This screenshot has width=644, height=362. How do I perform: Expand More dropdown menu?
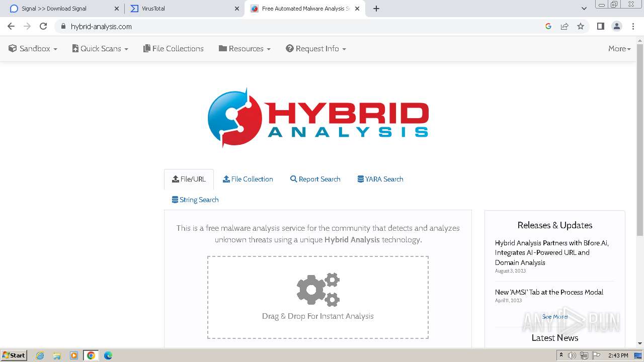coord(619,48)
